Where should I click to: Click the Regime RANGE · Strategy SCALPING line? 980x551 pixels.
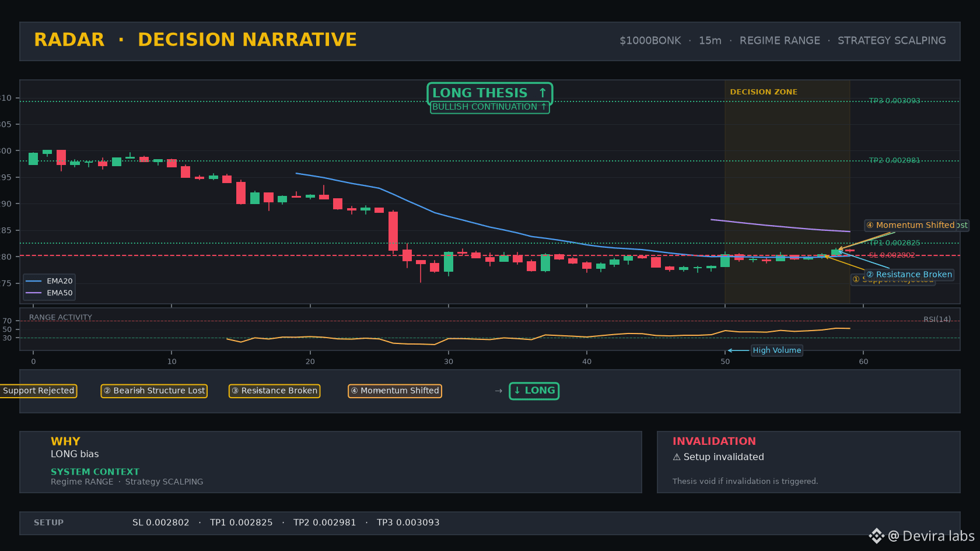click(127, 482)
